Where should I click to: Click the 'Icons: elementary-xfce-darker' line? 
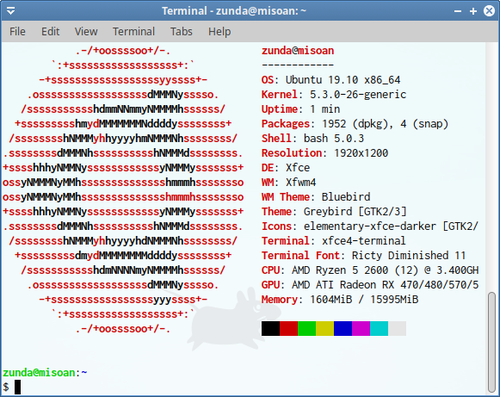[x=370, y=226]
